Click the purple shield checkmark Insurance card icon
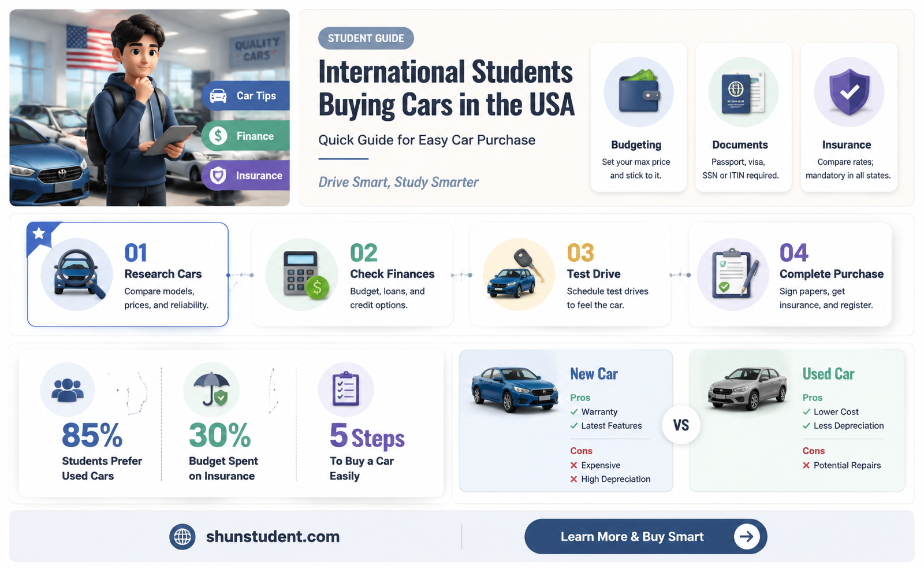The height and width of the screenshot is (568, 924). pyautogui.click(x=849, y=92)
